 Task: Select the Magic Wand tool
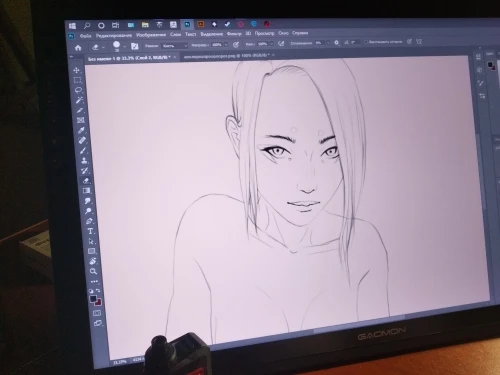click(79, 100)
